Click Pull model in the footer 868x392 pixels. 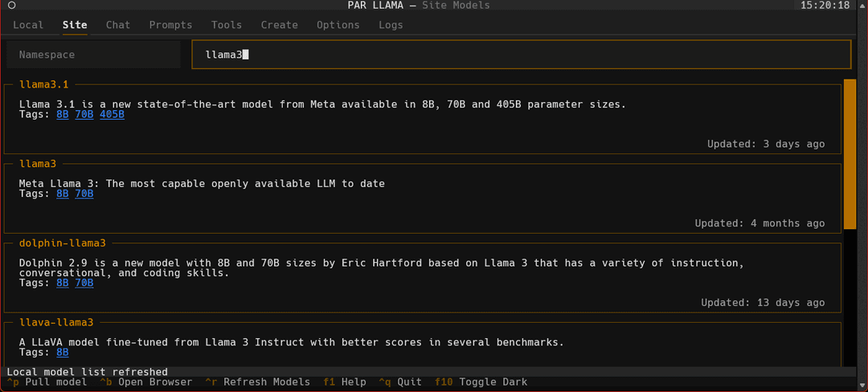pos(47,382)
